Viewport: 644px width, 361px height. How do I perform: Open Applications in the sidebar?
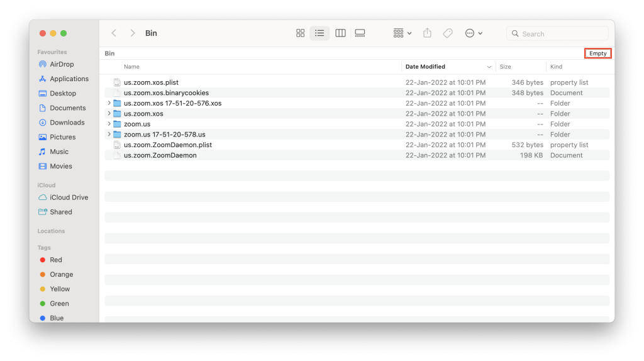[64, 79]
